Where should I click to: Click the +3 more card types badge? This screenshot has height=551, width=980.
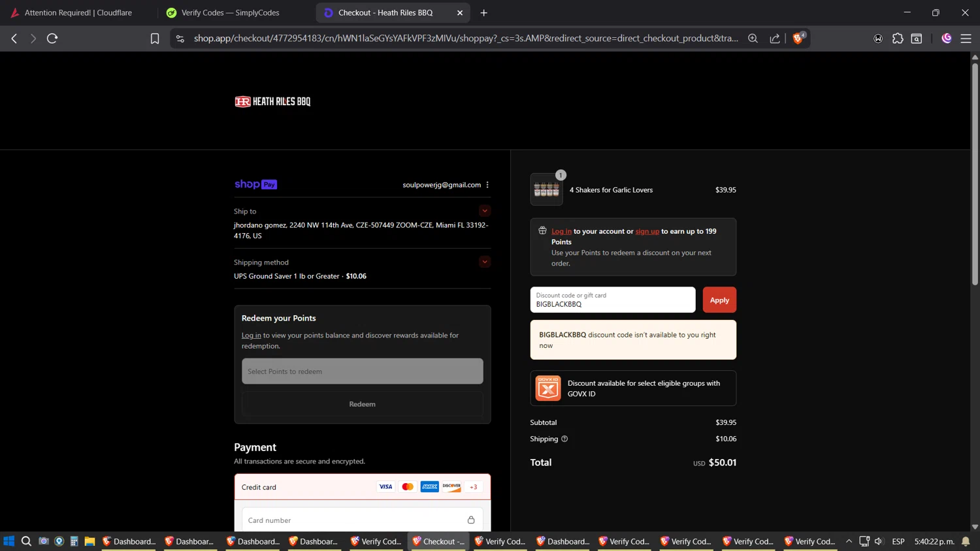[x=474, y=487]
